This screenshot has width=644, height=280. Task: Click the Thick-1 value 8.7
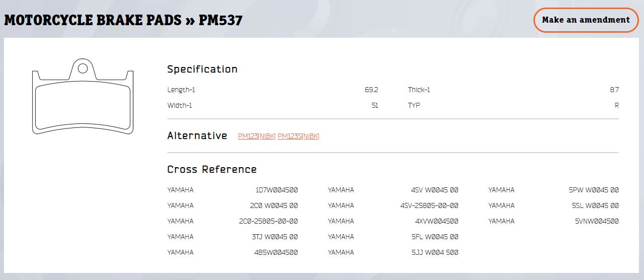tap(614, 90)
